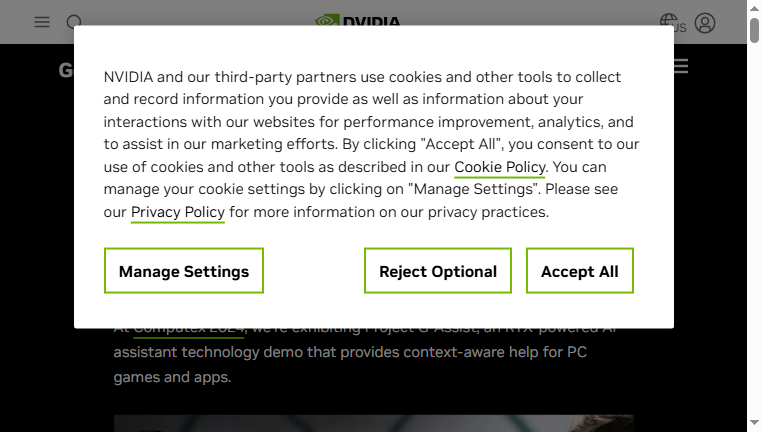Click the vertical scrollbar thumb
The width and height of the screenshot is (762, 432).
[x=754, y=30]
